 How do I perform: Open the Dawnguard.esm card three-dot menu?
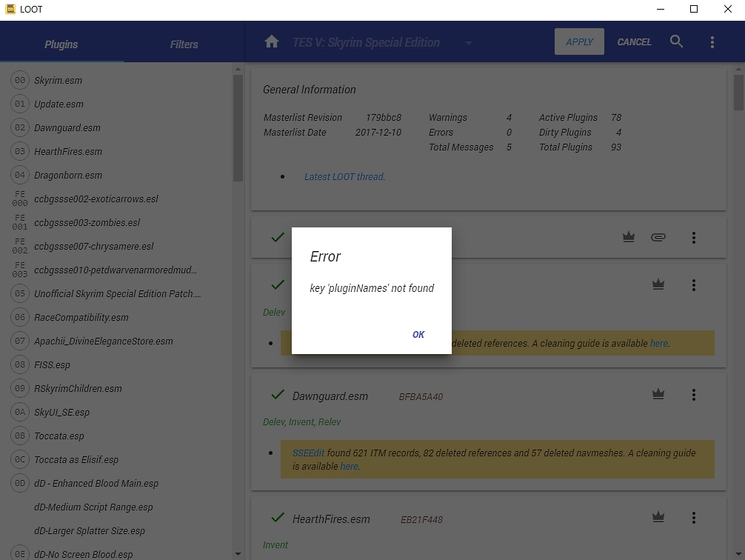694,395
